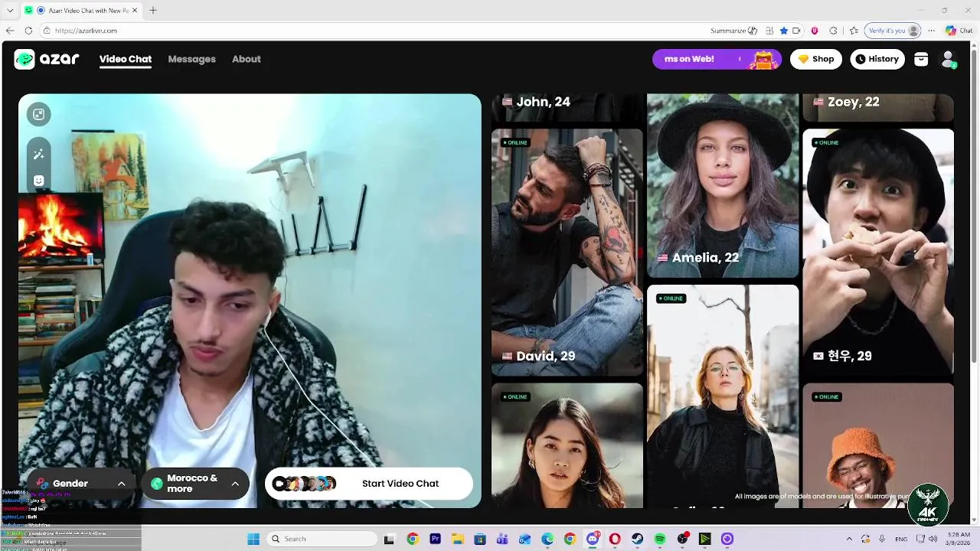Viewport: 980px width, 551px height.
Task: Expand the Morocco & more region filter
Action: click(x=195, y=484)
